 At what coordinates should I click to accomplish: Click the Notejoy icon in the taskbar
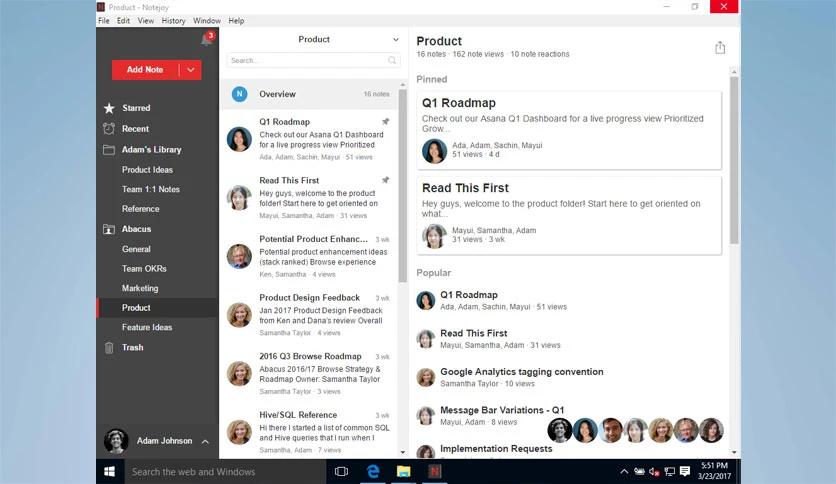click(435, 471)
